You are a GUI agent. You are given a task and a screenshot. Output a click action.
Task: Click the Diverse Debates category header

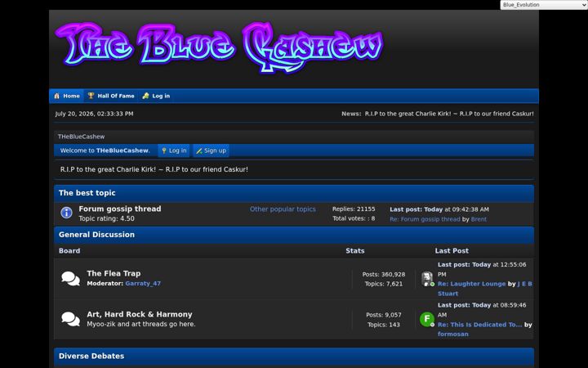91,356
